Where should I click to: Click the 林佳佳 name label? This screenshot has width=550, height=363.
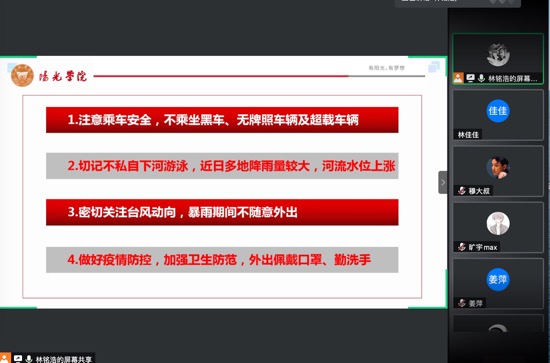pyautogui.click(x=468, y=135)
